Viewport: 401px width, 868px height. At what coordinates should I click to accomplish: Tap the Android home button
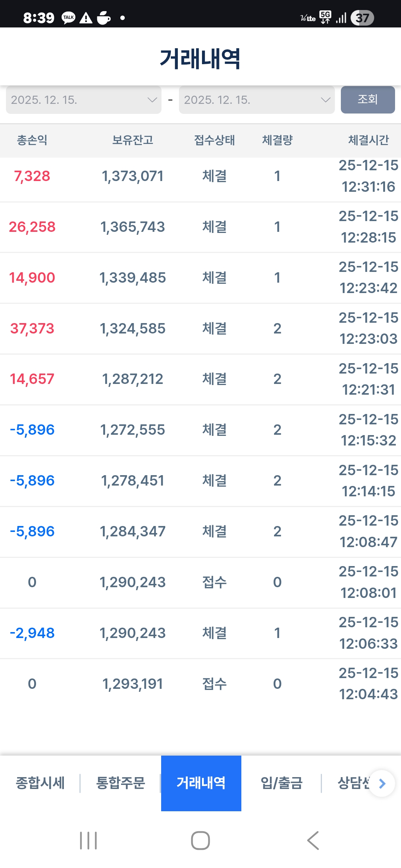pos(200,841)
